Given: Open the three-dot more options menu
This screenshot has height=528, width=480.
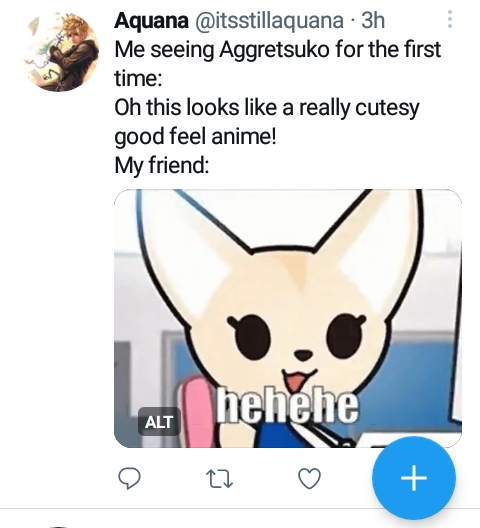Looking at the screenshot, I should [x=450, y=19].
